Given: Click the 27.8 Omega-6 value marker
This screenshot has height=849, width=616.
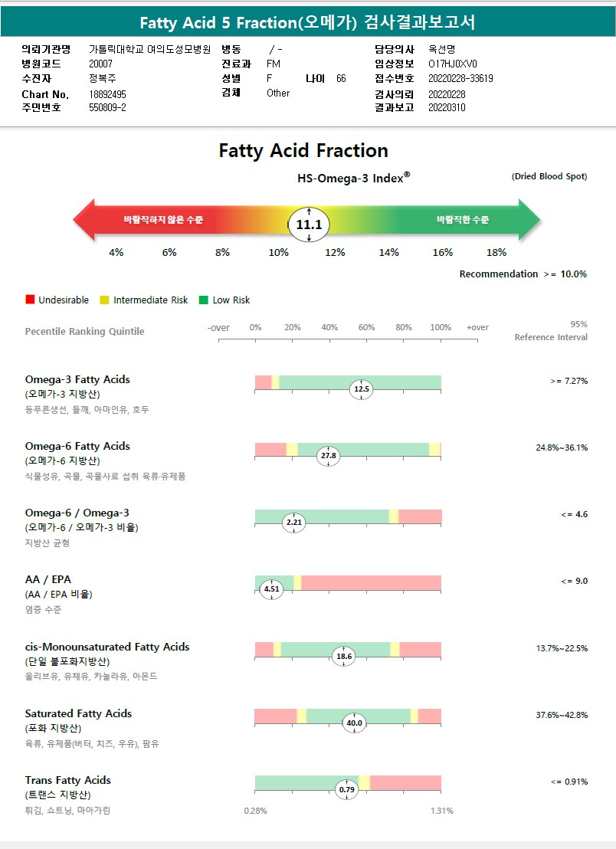Looking at the screenshot, I should tap(328, 455).
